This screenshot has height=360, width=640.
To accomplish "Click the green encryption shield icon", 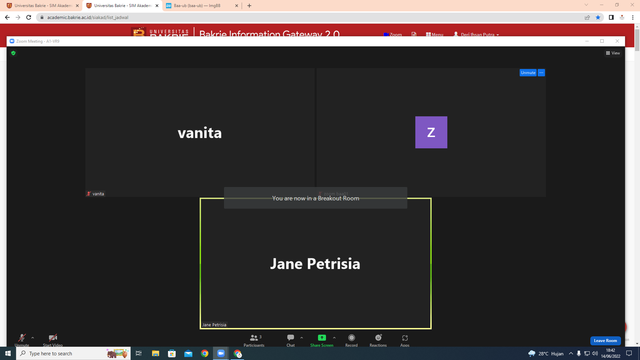I will (x=13, y=53).
